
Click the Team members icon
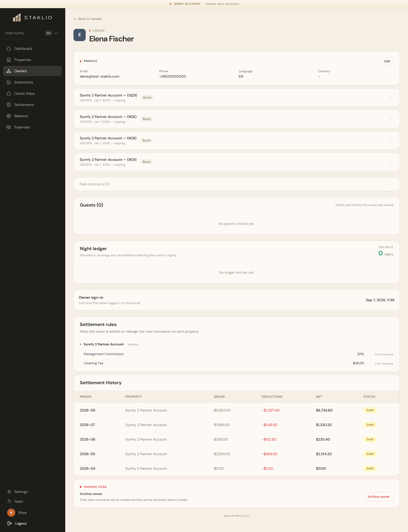click(9, 501)
